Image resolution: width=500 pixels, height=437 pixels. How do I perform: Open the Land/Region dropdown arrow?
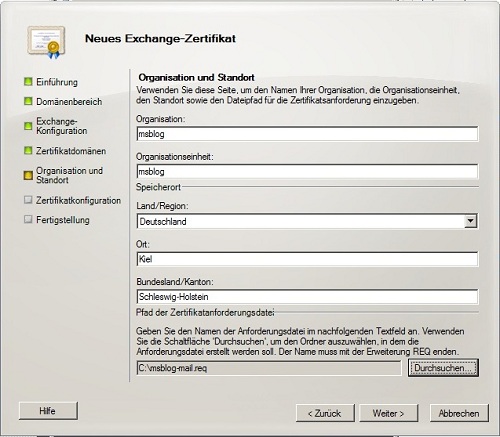(470, 221)
